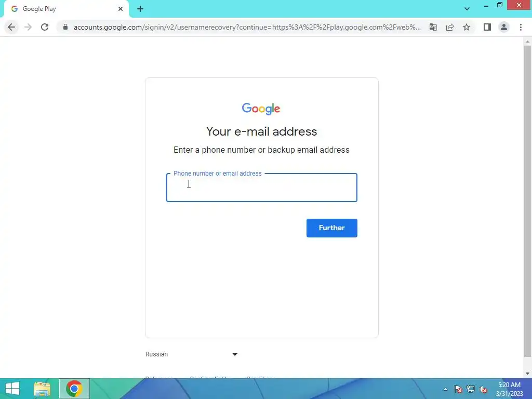Viewport: 532px width, 399px height.
Task: Open Chrome three-dot menu
Action: [x=521, y=27]
